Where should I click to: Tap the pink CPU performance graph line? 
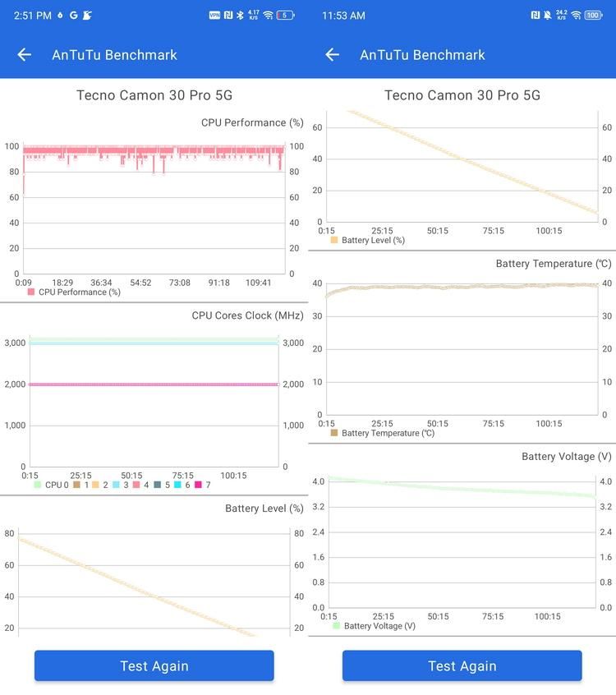pyautogui.click(x=154, y=150)
